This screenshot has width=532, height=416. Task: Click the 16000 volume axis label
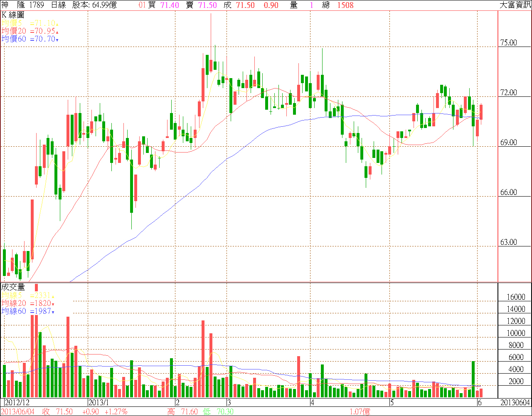tap(515, 297)
